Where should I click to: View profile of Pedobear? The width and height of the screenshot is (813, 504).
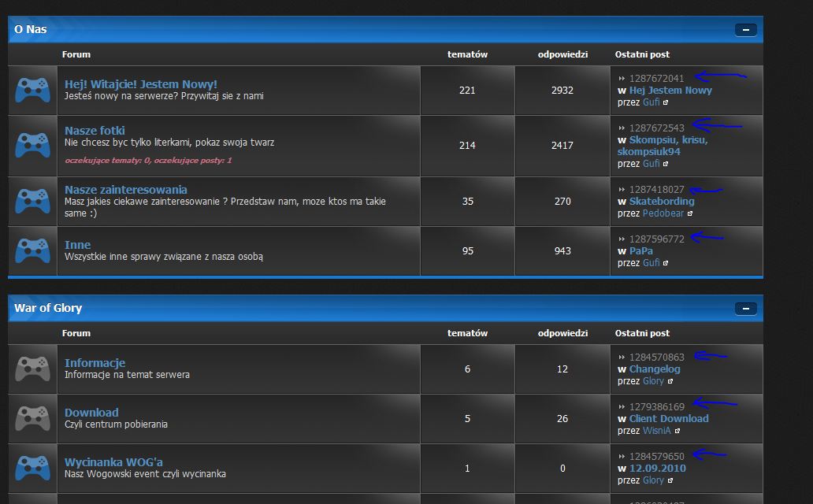tap(663, 213)
